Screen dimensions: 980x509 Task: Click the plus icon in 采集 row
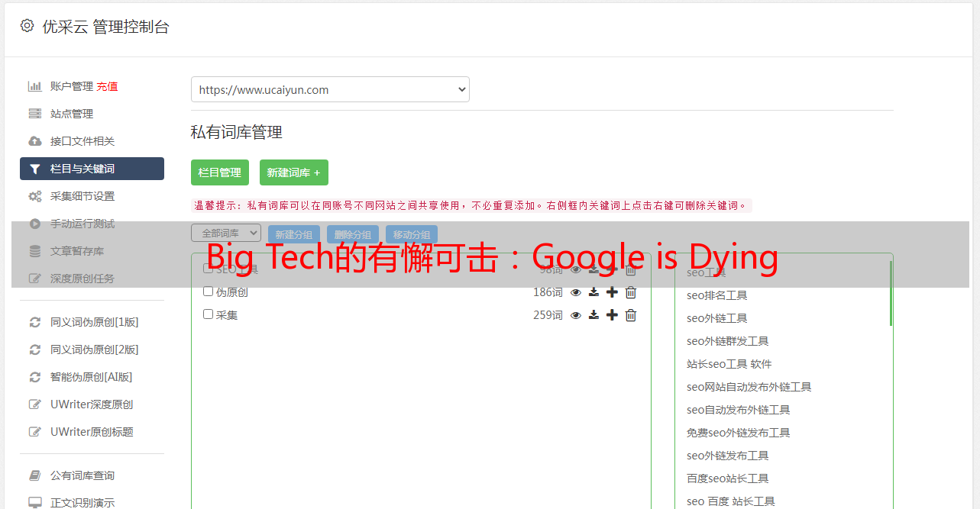[x=612, y=315]
